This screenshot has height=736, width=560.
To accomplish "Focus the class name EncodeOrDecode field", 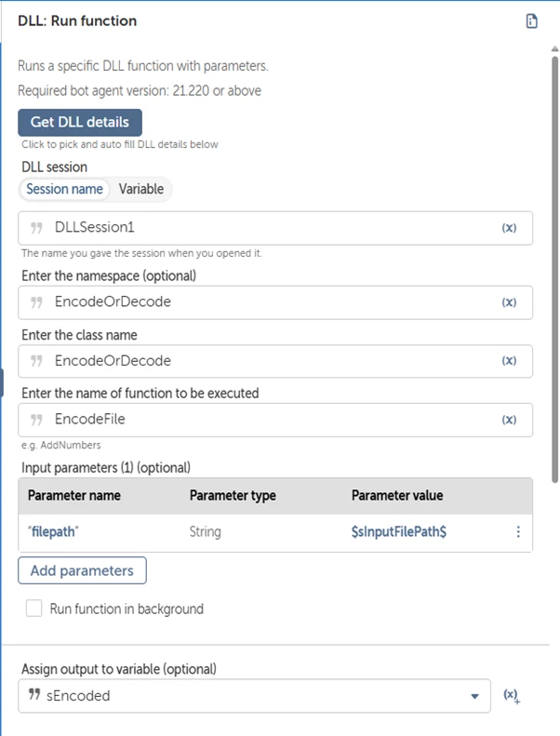I will (x=275, y=361).
